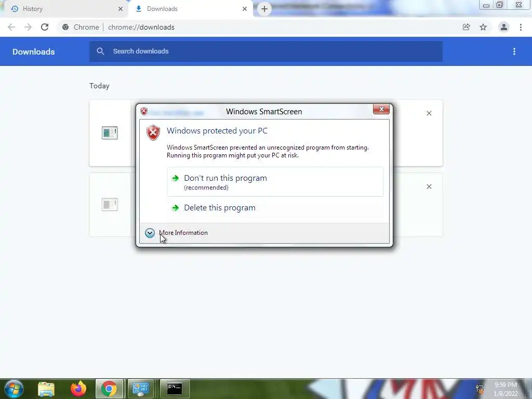This screenshot has height=399, width=532.
Task: Minimize the Chrome window
Action: tap(486, 5)
